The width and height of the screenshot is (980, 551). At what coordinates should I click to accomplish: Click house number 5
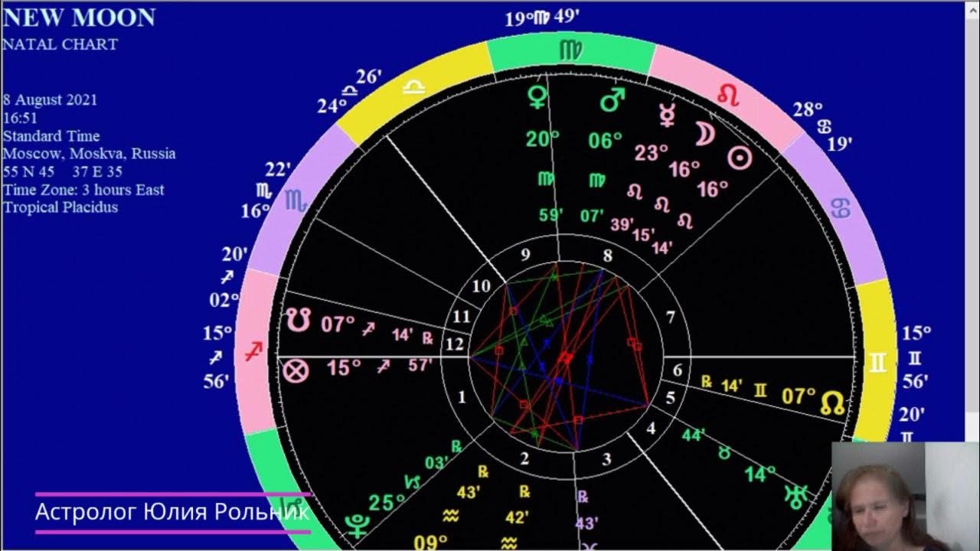671,397
